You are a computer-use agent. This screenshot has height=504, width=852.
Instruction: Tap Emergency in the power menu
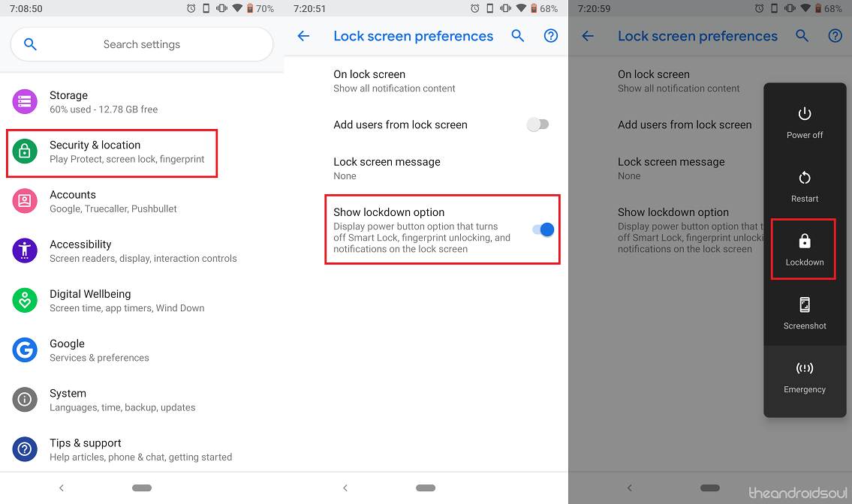click(805, 377)
